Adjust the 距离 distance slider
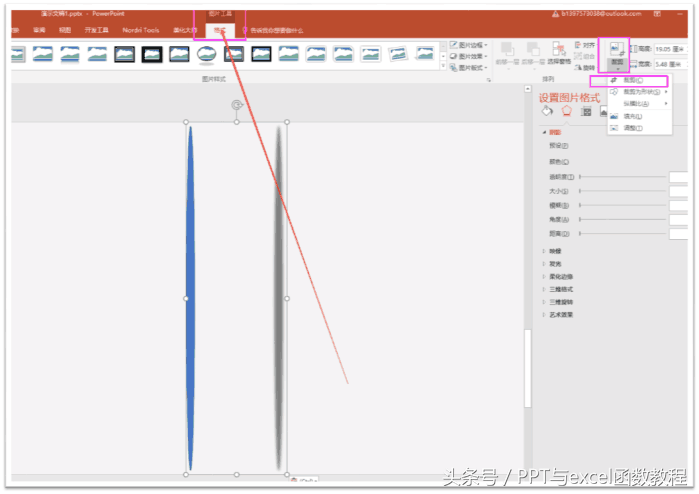Screen dimensions: 699x494 [x=622, y=233]
